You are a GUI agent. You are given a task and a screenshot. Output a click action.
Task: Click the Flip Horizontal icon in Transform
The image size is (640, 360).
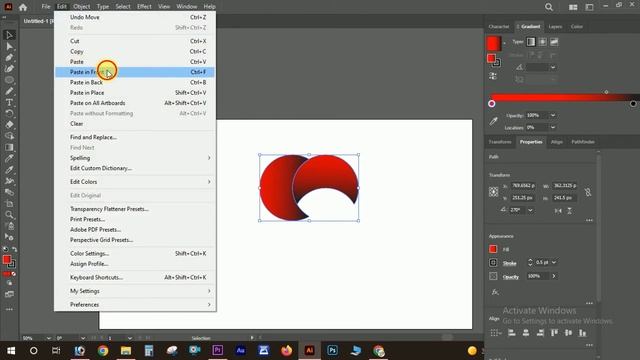[558, 211]
